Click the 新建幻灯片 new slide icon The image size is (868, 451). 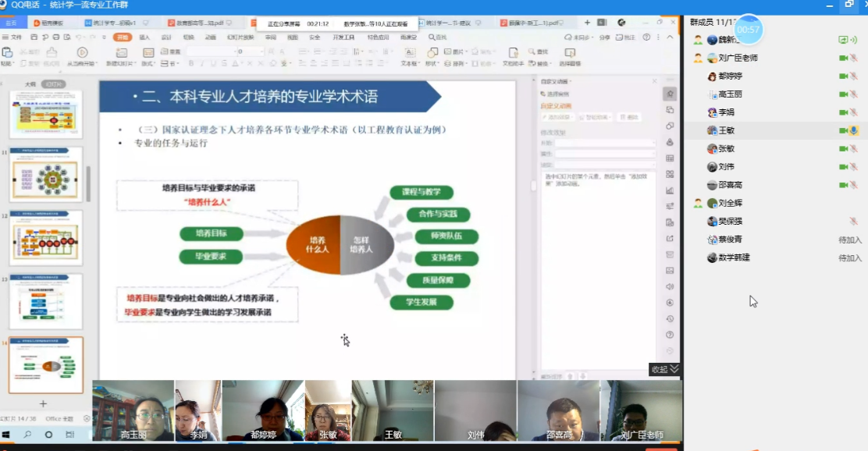[x=121, y=52]
